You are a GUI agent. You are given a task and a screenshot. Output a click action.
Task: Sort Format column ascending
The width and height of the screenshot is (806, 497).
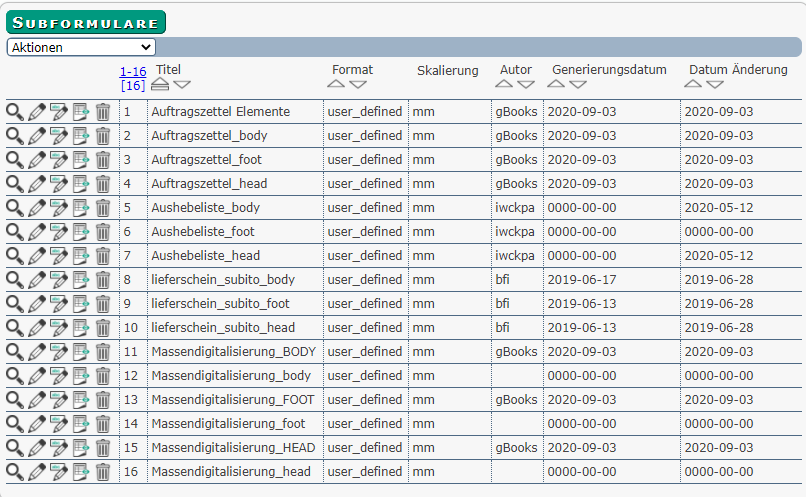[x=336, y=84]
